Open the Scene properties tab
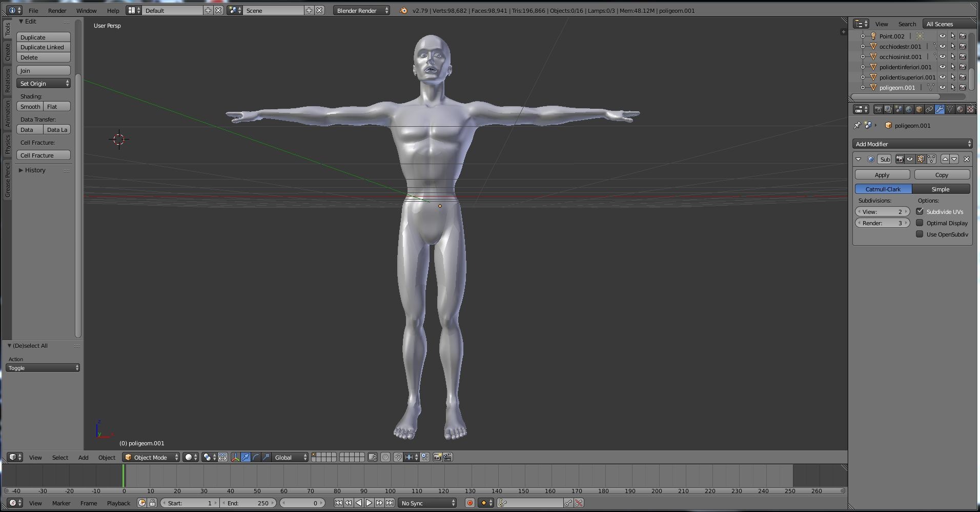The width and height of the screenshot is (980, 512). 899,109
